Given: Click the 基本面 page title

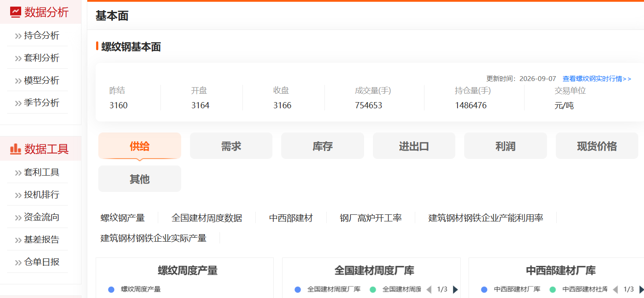Looking at the screenshot, I should click(x=112, y=16).
